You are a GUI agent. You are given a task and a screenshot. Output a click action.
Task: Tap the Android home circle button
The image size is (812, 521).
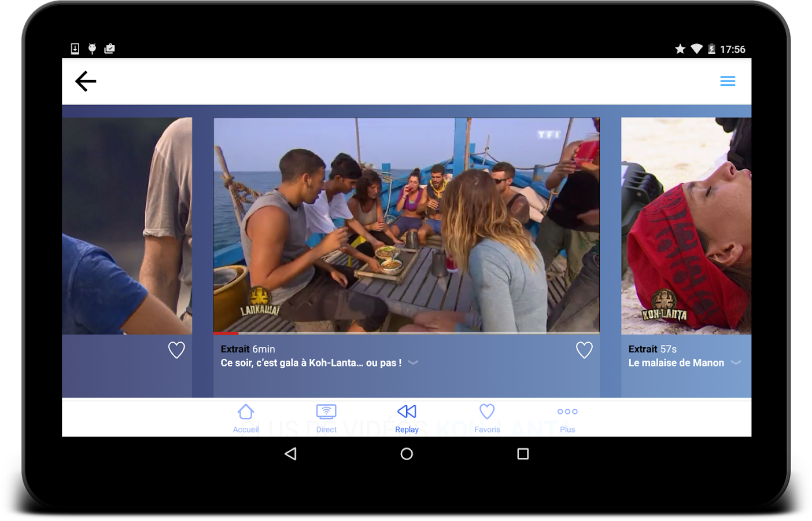[407, 454]
